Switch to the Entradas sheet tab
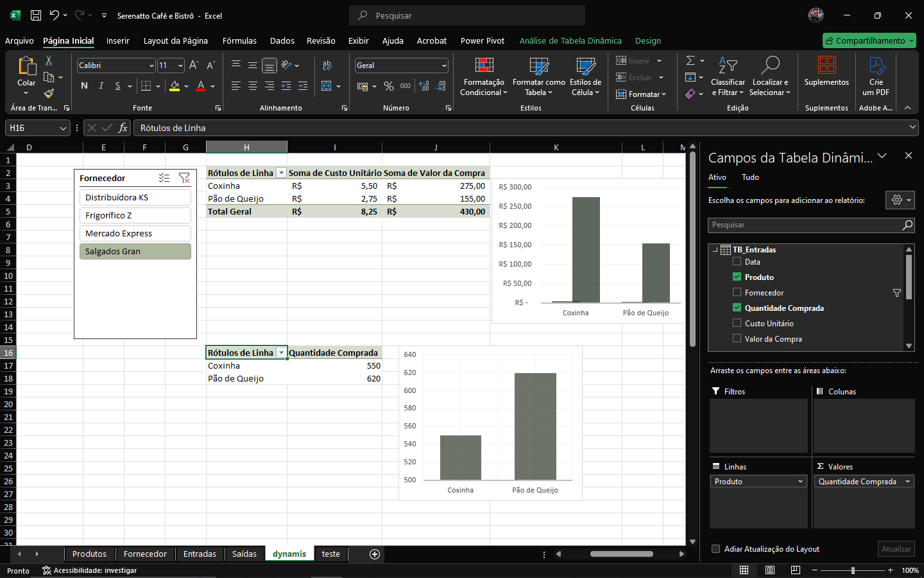This screenshot has width=924, height=578. click(200, 554)
